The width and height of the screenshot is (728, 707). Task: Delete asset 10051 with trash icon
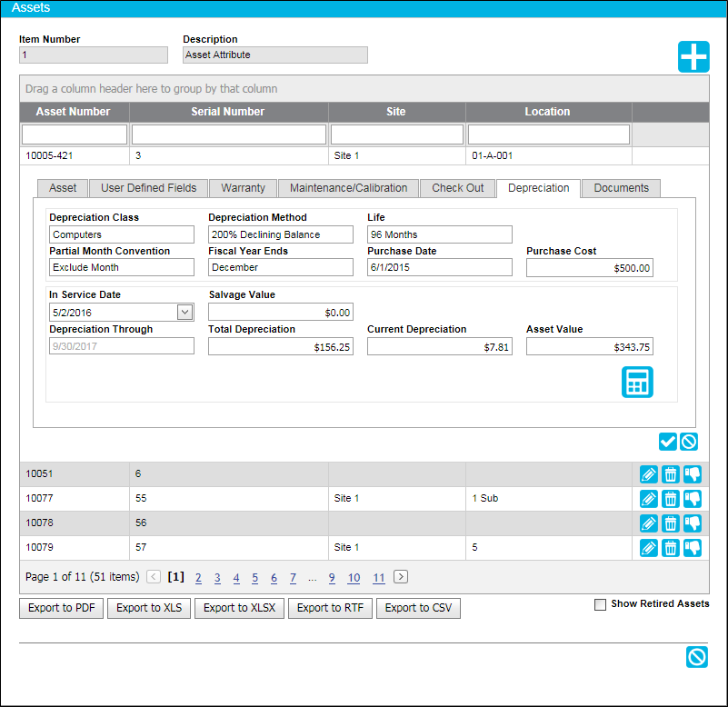pos(671,474)
